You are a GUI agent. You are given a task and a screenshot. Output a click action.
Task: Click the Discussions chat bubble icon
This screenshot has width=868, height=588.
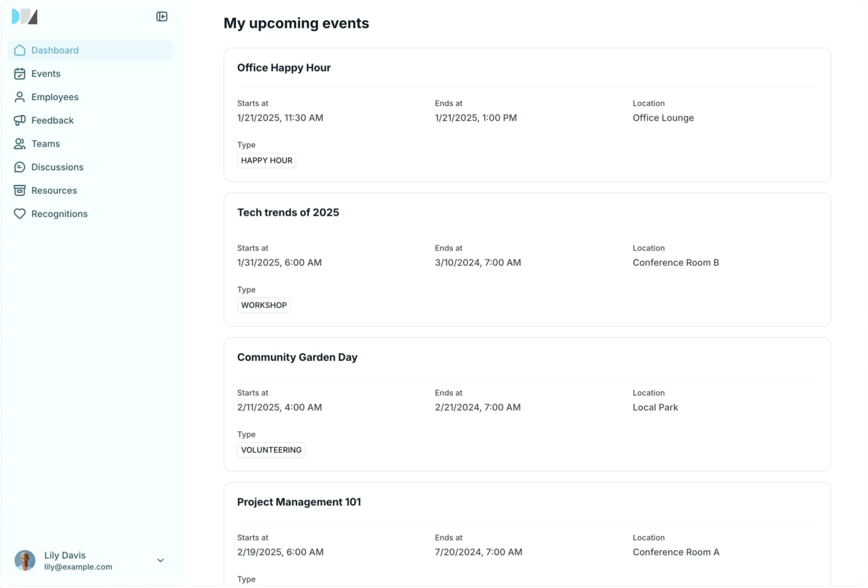(19, 167)
